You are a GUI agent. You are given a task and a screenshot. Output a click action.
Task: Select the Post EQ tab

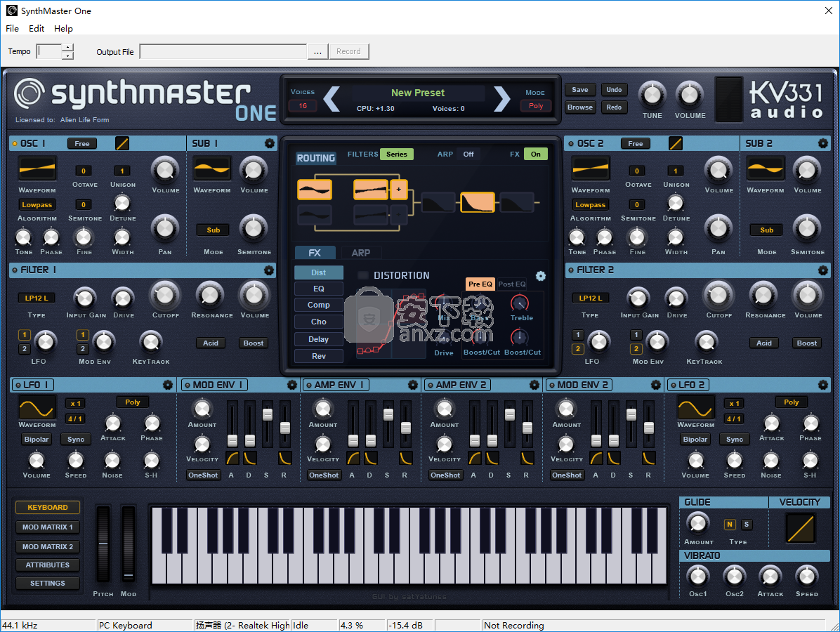[x=511, y=284]
